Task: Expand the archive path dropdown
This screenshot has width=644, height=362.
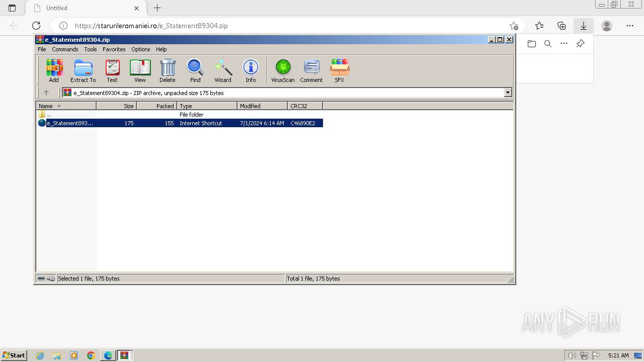Action: tap(508, 93)
